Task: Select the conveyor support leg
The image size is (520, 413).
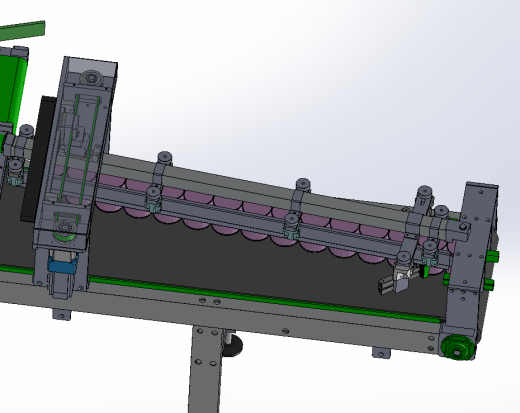Action: click(x=204, y=370)
